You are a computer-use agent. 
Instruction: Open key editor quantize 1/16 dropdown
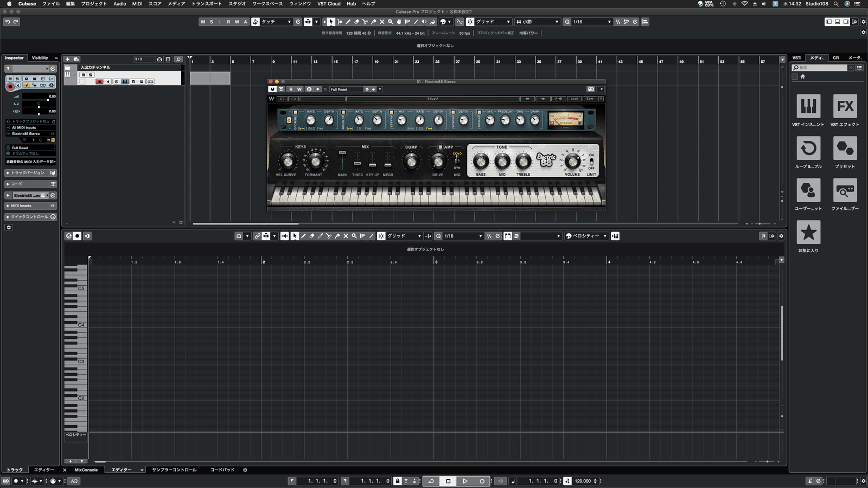click(x=463, y=236)
